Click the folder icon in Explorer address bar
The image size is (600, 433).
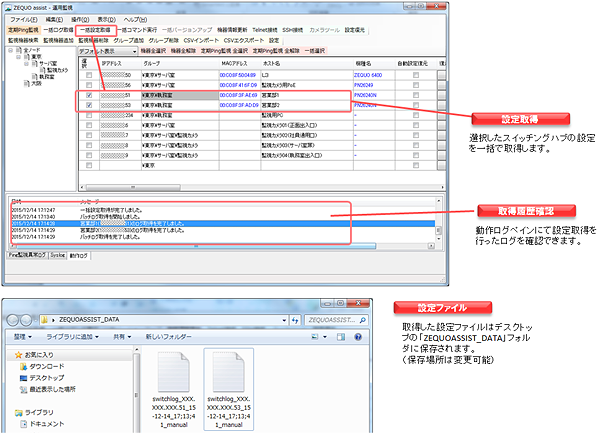point(45,320)
